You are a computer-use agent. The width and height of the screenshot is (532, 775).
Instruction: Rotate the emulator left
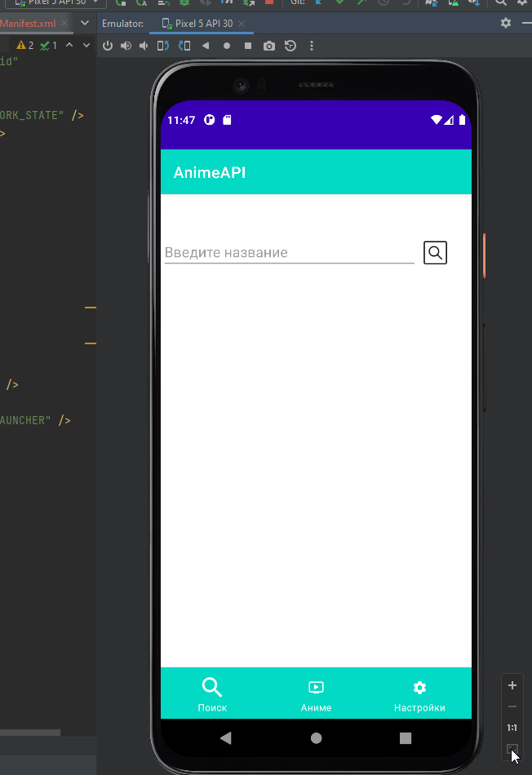click(x=162, y=46)
